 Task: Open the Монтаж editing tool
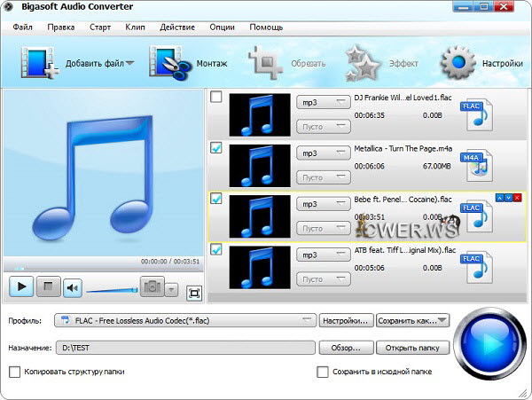[165, 63]
